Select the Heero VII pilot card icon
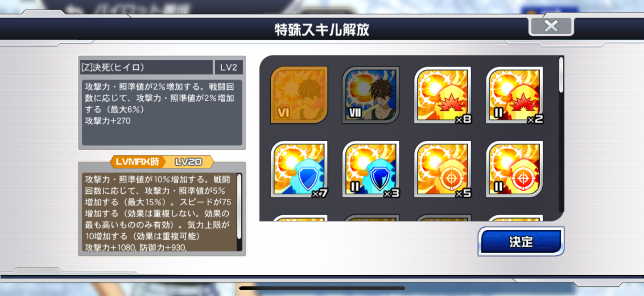Viewport: 644px width, 296px height. tap(371, 95)
